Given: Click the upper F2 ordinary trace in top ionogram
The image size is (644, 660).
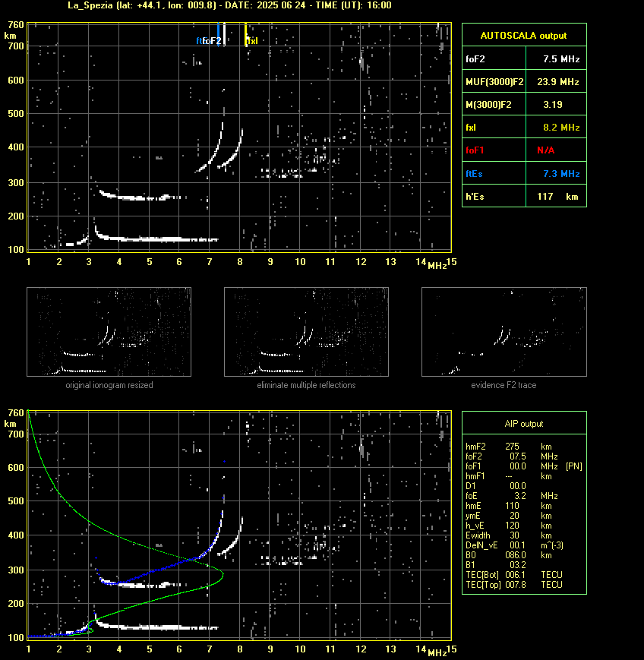Looking at the screenshot, I should [216, 152].
